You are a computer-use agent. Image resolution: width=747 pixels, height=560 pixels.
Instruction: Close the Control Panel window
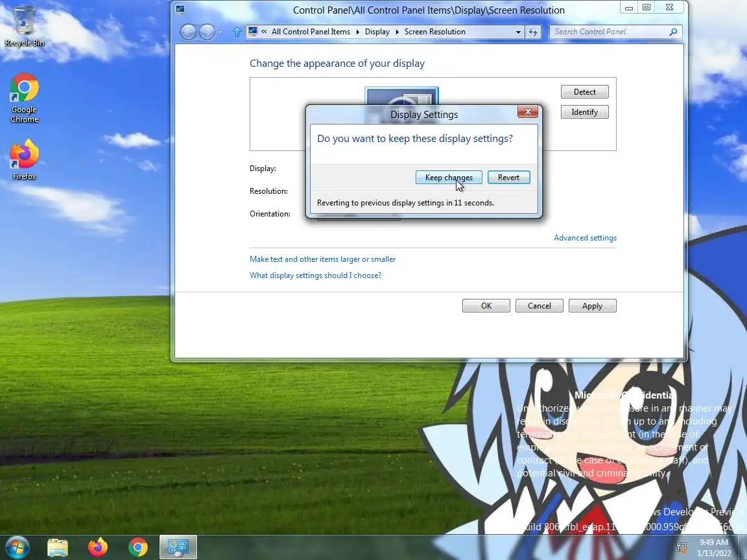coord(669,8)
